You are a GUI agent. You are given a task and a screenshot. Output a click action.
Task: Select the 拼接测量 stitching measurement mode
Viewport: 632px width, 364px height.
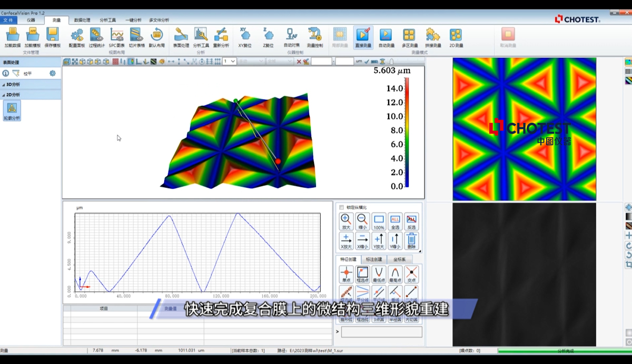(433, 36)
